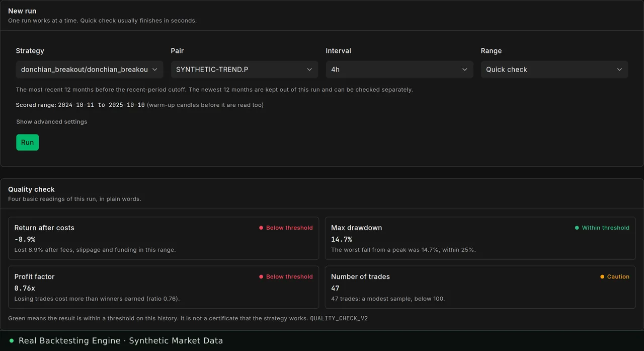Viewport: 644px width, 351px height.
Task: Click the Interval field label
Action: pyautogui.click(x=339, y=51)
